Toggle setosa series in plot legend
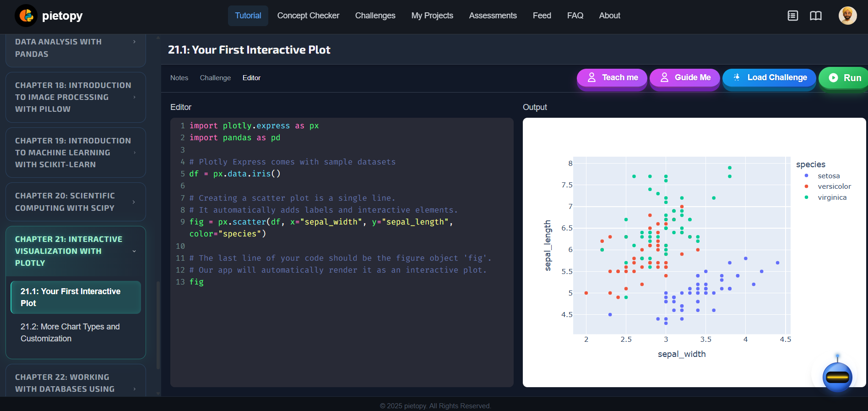 (x=828, y=176)
